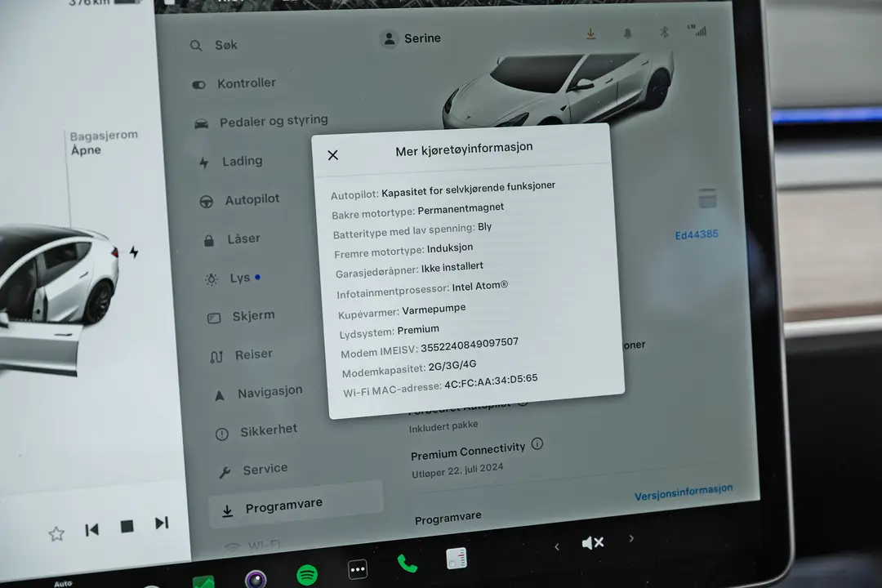882x588 pixels.
Task: Open the Lys settings
Action: [x=233, y=278]
